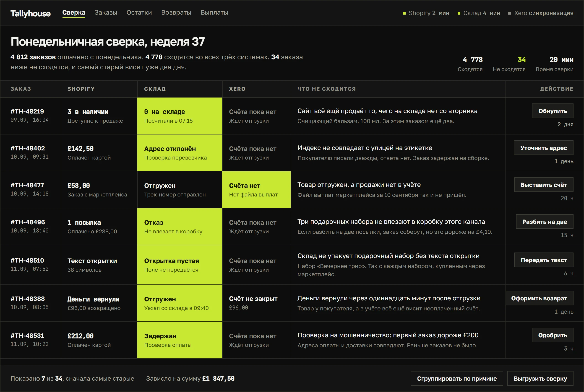Select order number #TH-48219

pyautogui.click(x=27, y=111)
